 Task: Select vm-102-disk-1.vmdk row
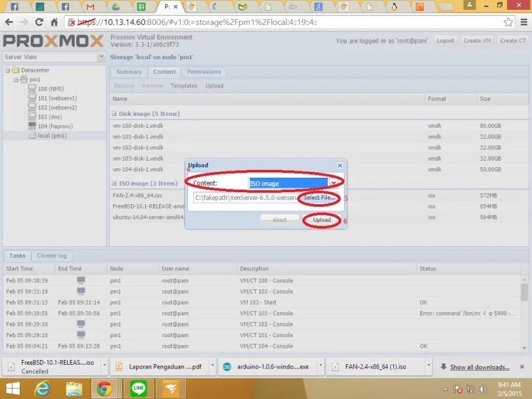(x=319, y=147)
